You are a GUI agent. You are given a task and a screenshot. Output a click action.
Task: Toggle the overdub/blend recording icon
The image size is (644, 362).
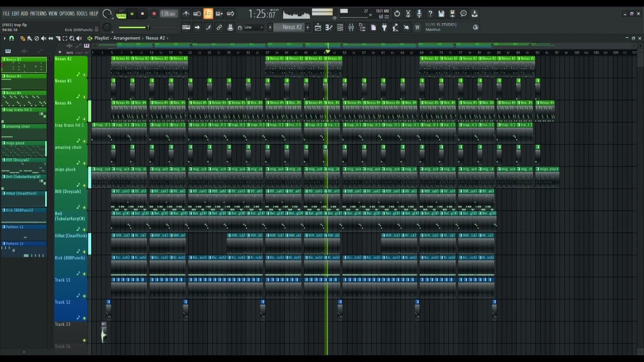(219, 14)
